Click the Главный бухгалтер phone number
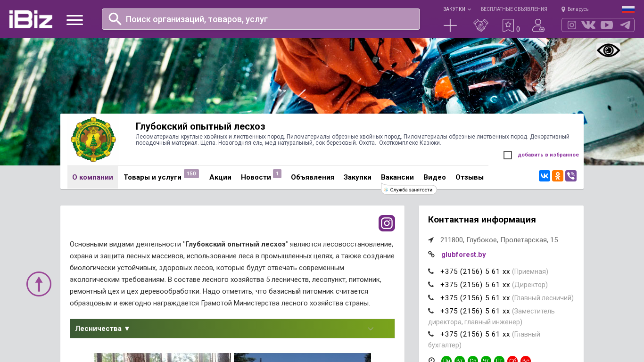 point(475,334)
